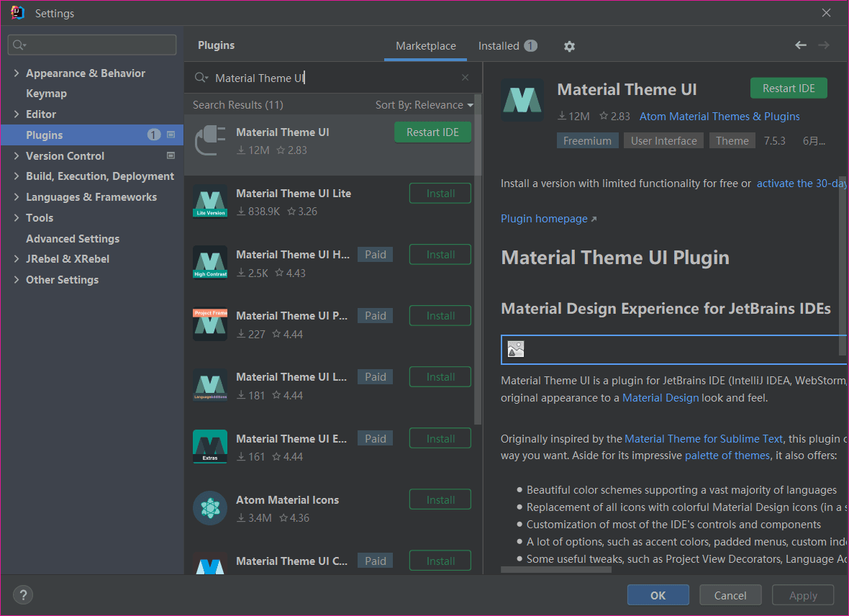Expand Build, Execution, Deployment group
Viewport: 849px width, 616px height.
point(17,176)
